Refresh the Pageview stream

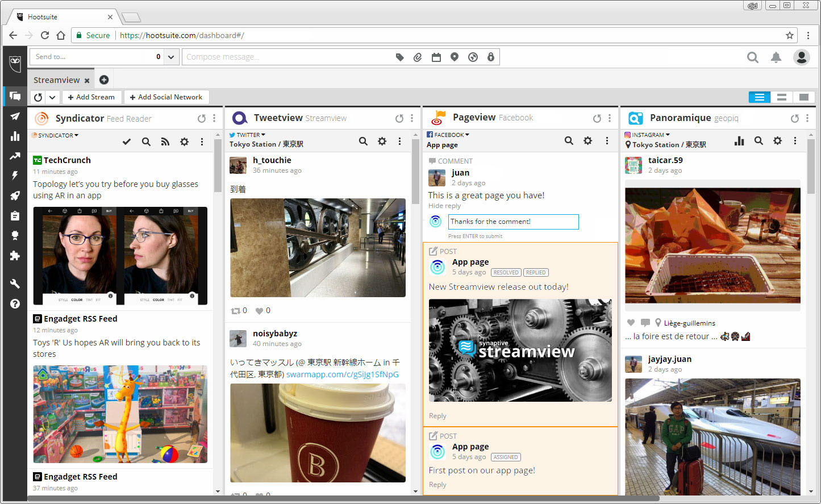coord(597,118)
